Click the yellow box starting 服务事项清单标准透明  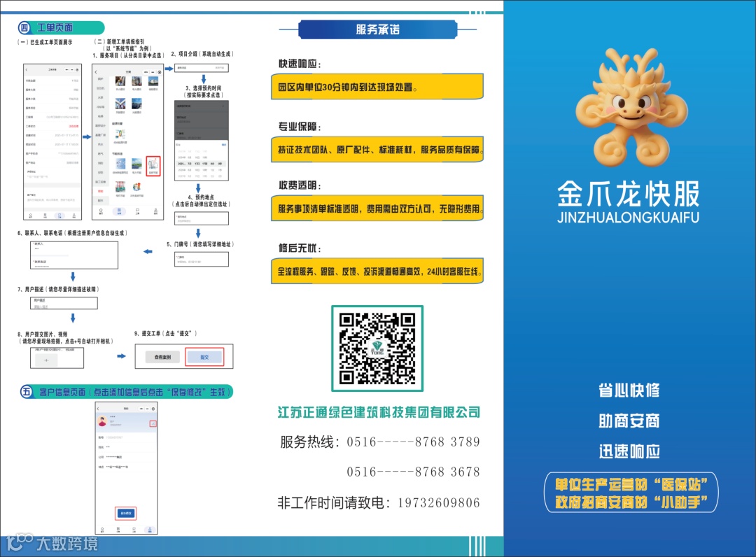tap(377, 208)
